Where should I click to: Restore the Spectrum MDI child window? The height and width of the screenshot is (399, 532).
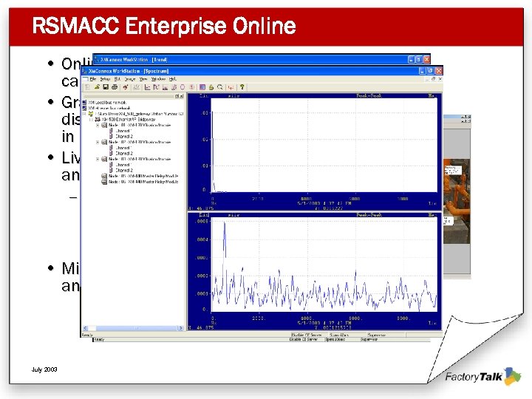[433, 79]
